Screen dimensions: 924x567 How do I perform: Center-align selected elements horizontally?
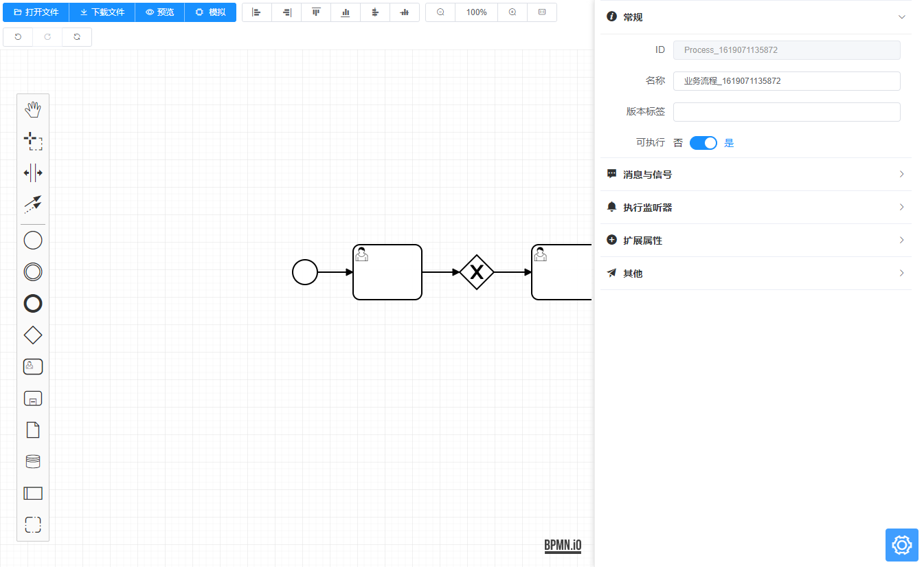coord(375,12)
